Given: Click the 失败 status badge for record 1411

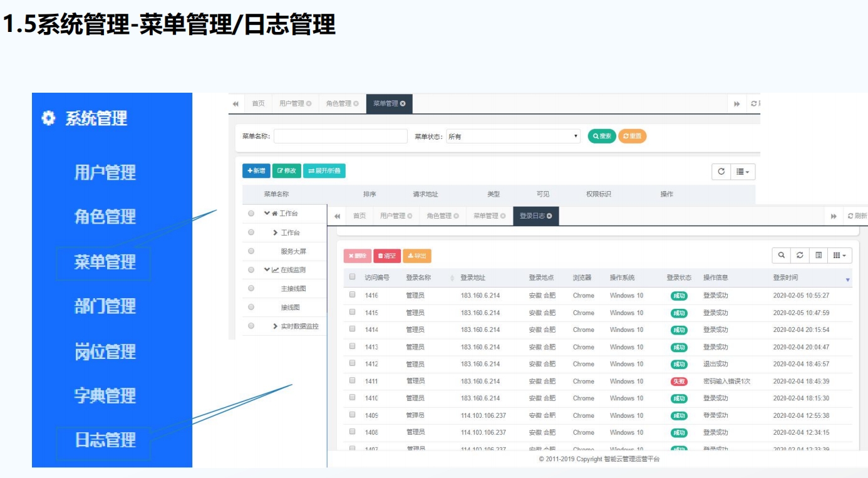Looking at the screenshot, I should 678,382.
